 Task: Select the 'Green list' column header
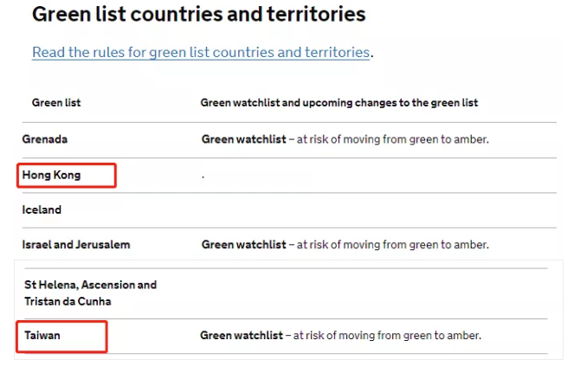(x=56, y=102)
